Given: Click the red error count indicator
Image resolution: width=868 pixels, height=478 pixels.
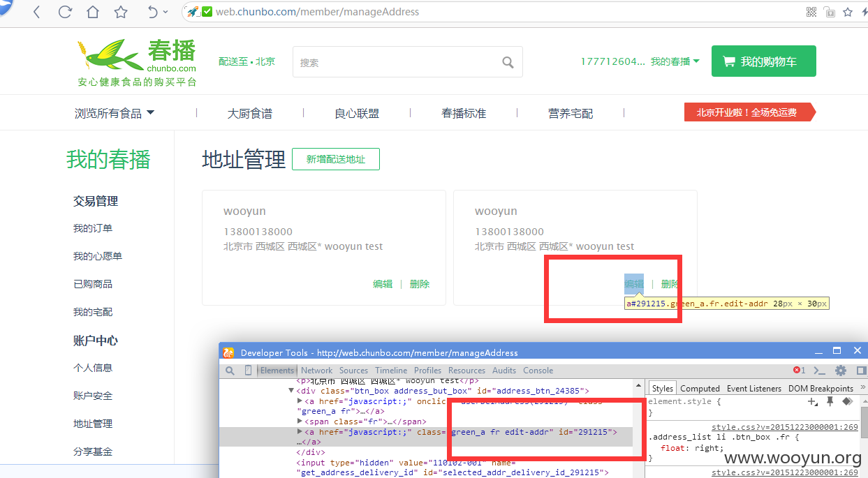Looking at the screenshot, I should 799,371.
